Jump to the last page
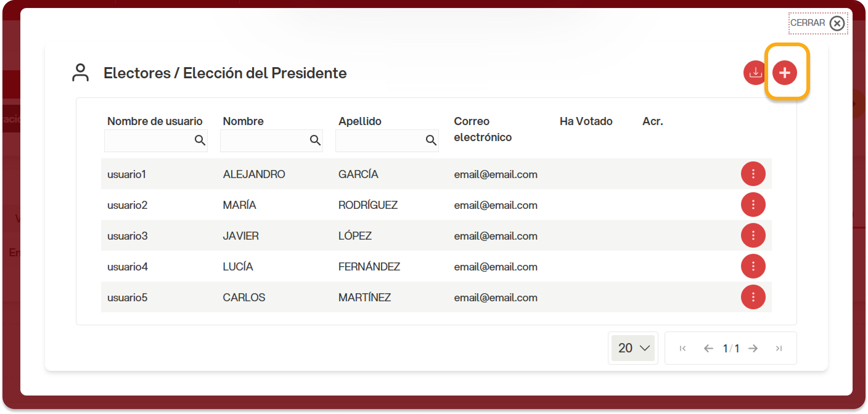This screenshot has height=414, width=868. (x=778, y=348)
